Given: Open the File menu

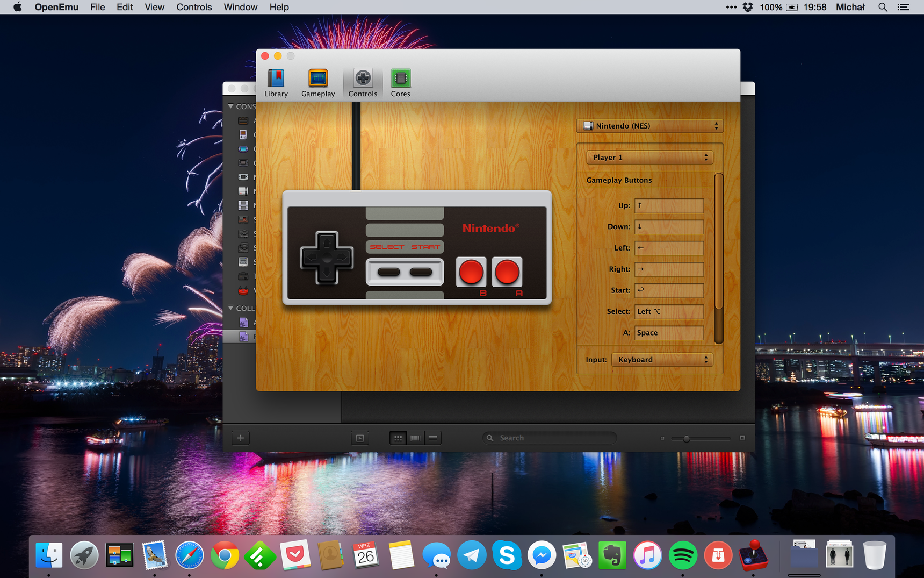Looking at the screenshot, I should [98, 7].
